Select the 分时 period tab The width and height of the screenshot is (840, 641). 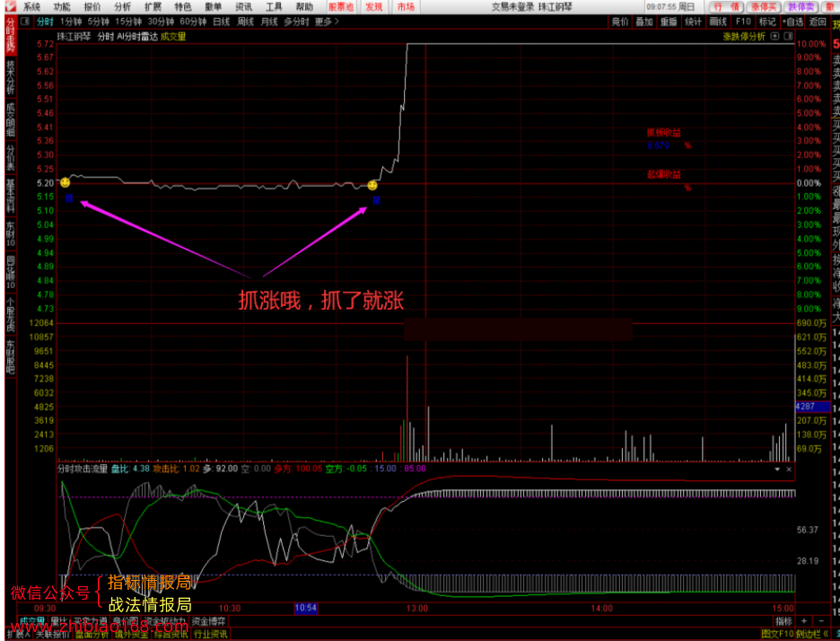tap(45, 22)
